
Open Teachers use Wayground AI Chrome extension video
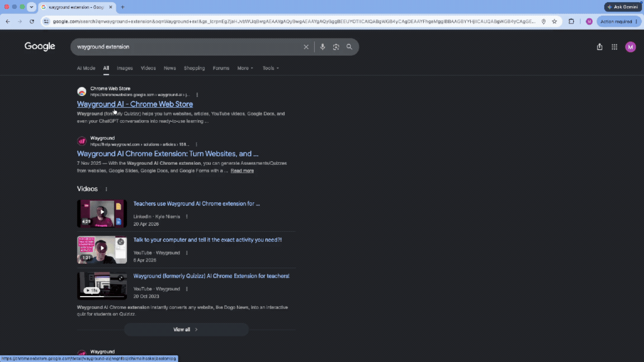(x=196, y=203)
